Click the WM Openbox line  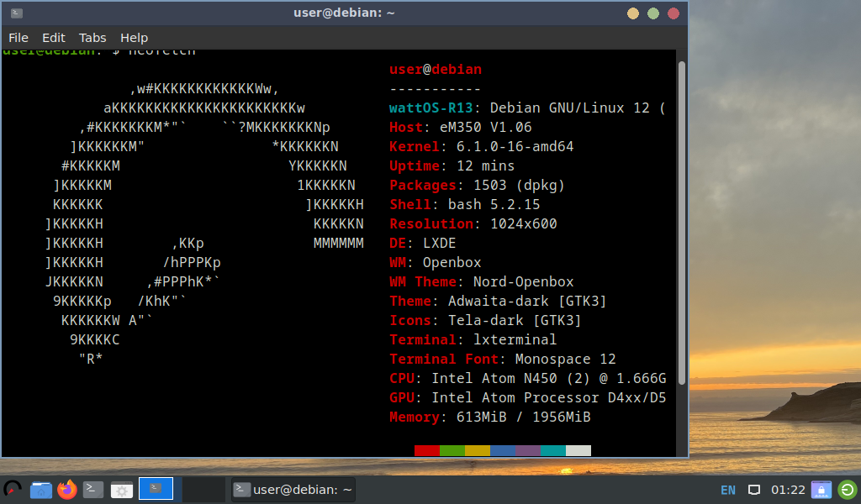(436, 262)
